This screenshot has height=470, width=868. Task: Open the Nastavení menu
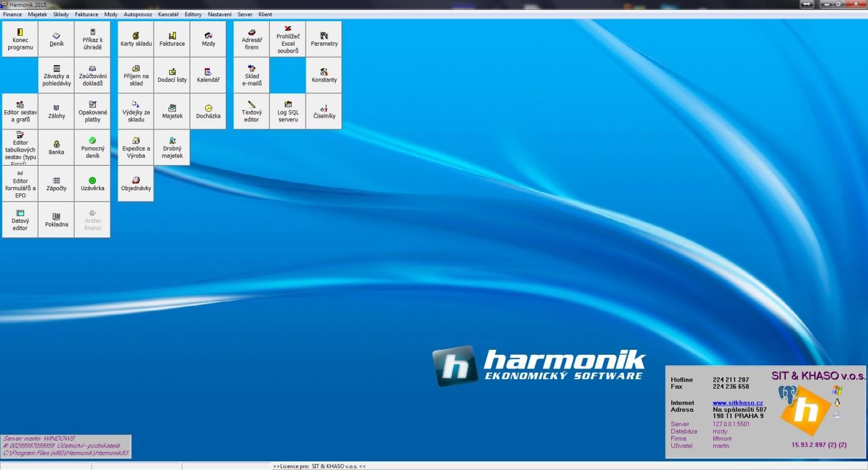point(220,14)
